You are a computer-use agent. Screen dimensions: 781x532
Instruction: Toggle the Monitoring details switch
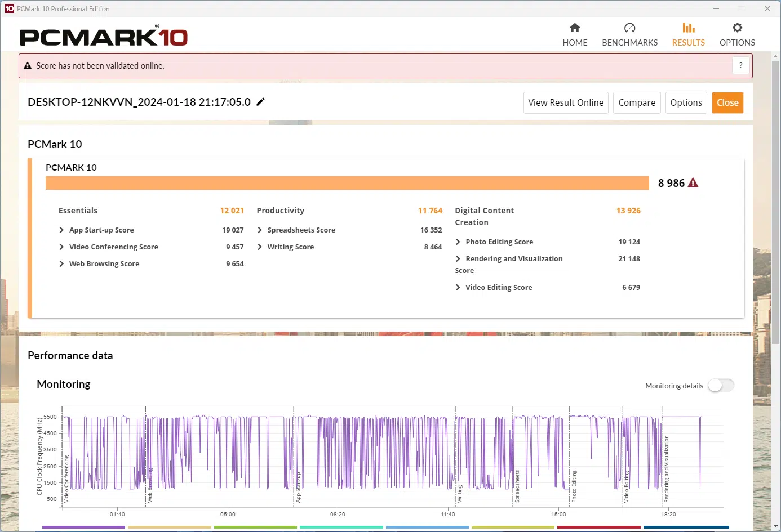pos(721,386)
